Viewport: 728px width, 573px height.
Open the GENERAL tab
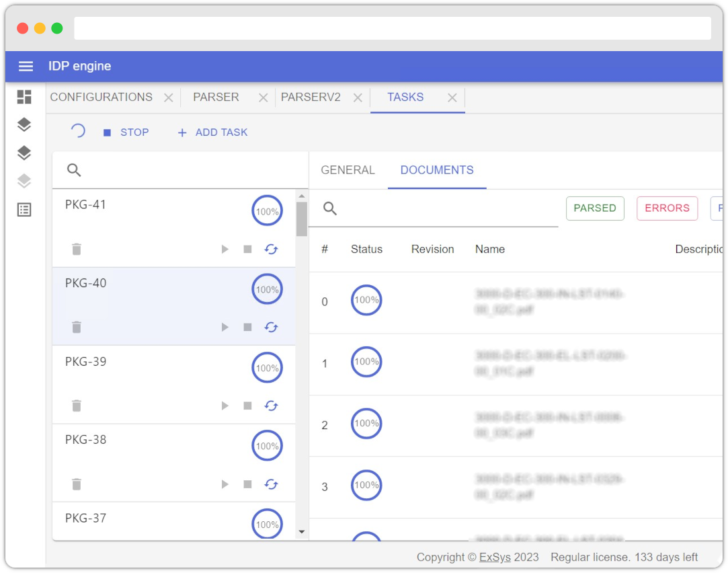(348, 170)
